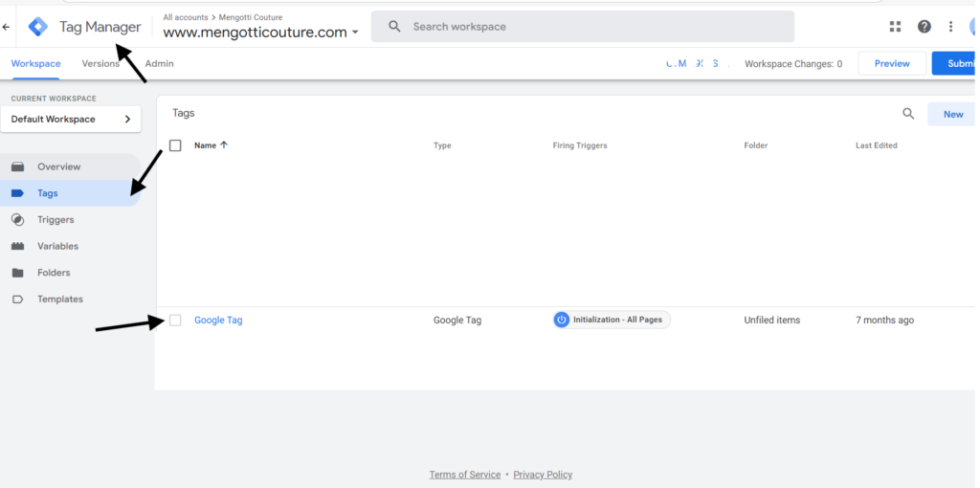
Task: Click the Tag Manager diamond logo
Action: click(38, 27)
